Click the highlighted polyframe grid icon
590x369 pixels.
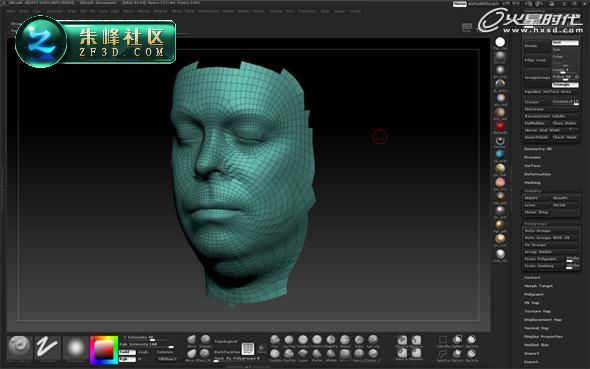248,349
